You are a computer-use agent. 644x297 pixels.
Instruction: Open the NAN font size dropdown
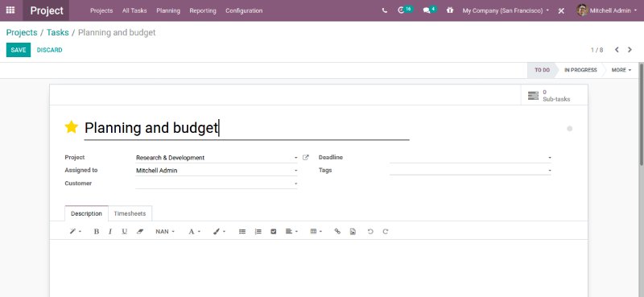tap(165, 231)
